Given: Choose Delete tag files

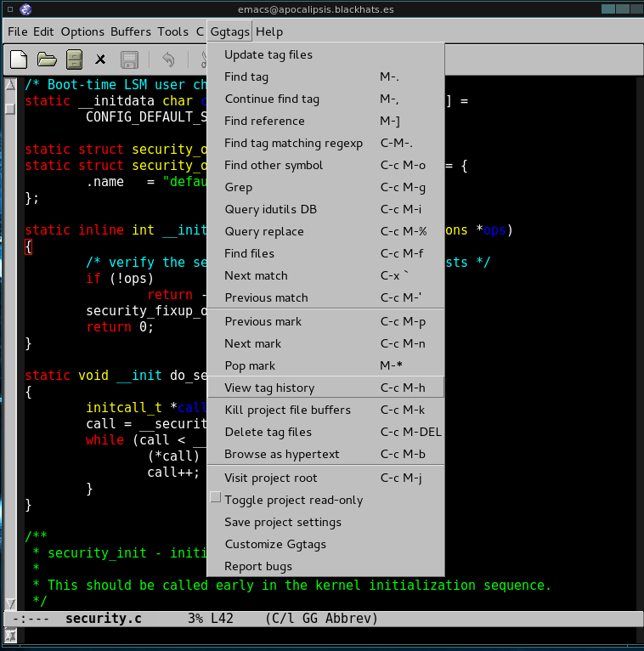Looking at the screenshot, I should pyautogui.click(x=325, y=433).
